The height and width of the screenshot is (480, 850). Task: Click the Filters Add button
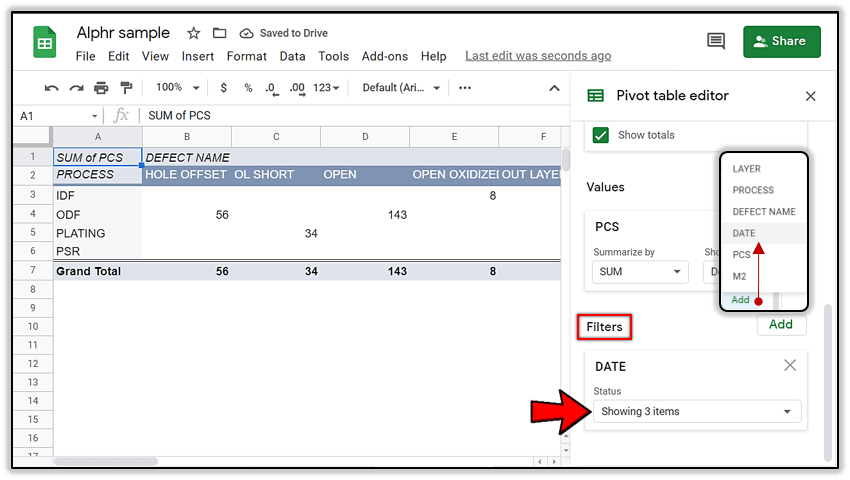click(780, 324)
